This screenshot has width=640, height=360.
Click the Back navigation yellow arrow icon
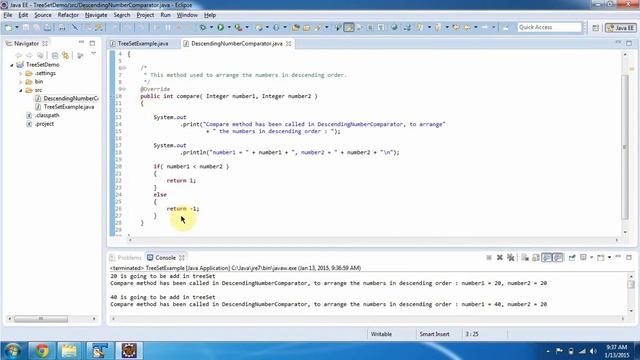[467, 27]
